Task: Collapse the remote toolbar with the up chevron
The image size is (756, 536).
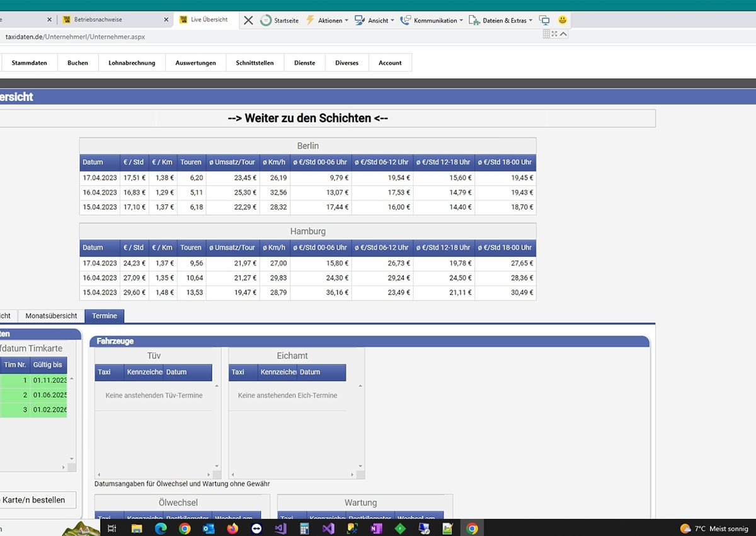Action: click(x=564, y=34)
